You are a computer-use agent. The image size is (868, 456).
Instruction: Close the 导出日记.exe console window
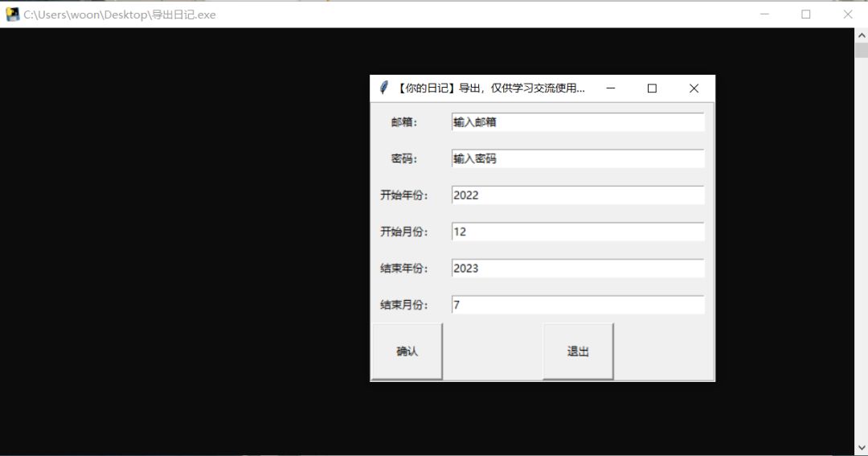point(848,14)
